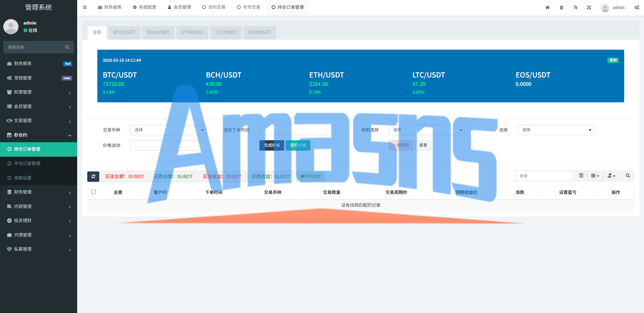The height and width of the screenshot is (313, 644).
Task: Switch to the EOS/USDT tab
Action: 260,33
